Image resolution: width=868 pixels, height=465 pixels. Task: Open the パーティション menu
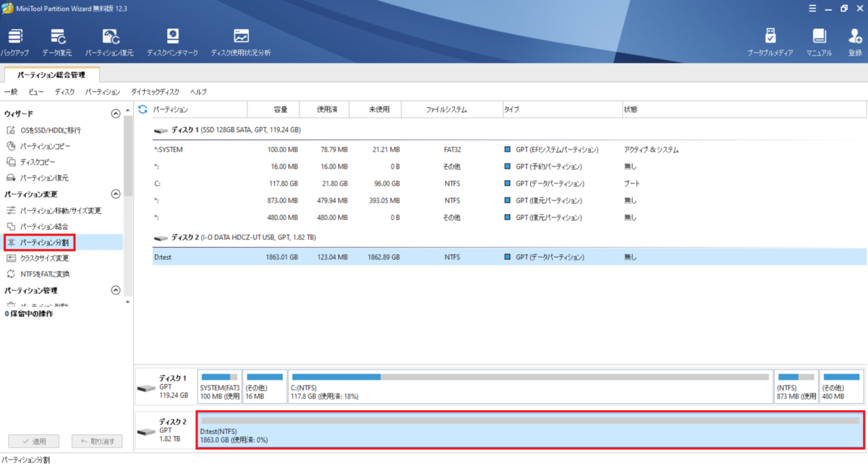102,92
